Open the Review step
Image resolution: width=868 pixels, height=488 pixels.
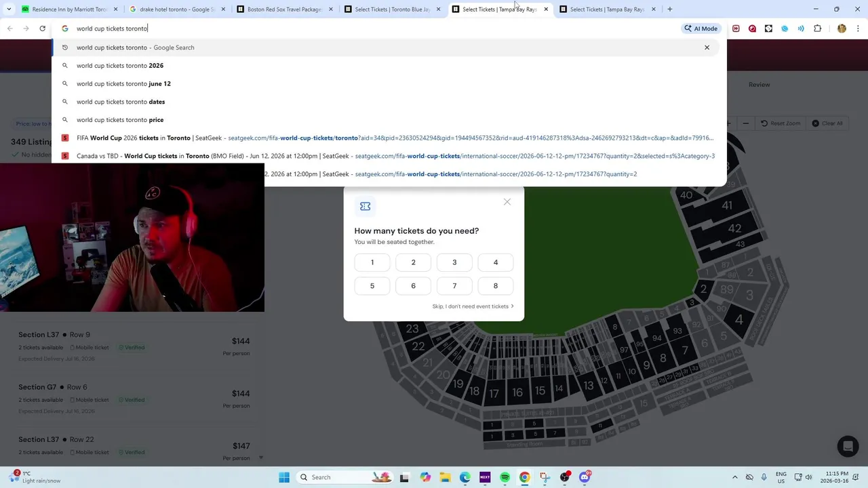759,85
